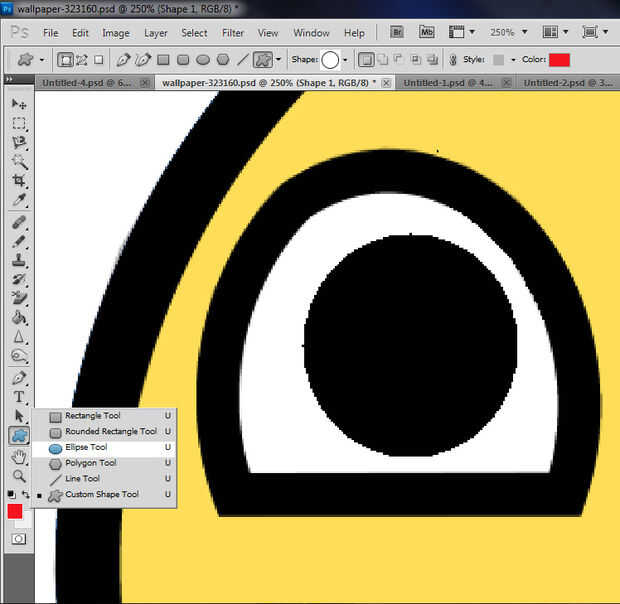Launch Bridge from application bar
Viewport: 620px width, 604px height.
coord(397,32)
